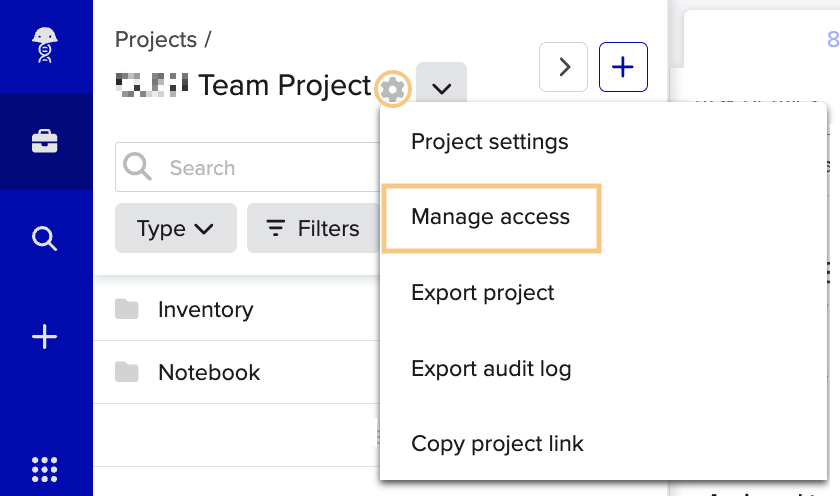Navigate to Projects breadcrumb link

[x=155, y=40]
